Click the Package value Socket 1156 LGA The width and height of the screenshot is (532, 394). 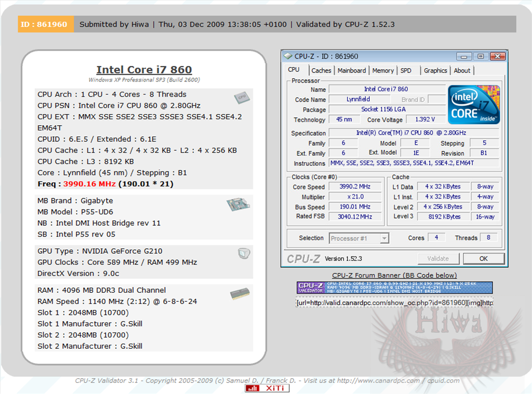[x=387, y=109]
